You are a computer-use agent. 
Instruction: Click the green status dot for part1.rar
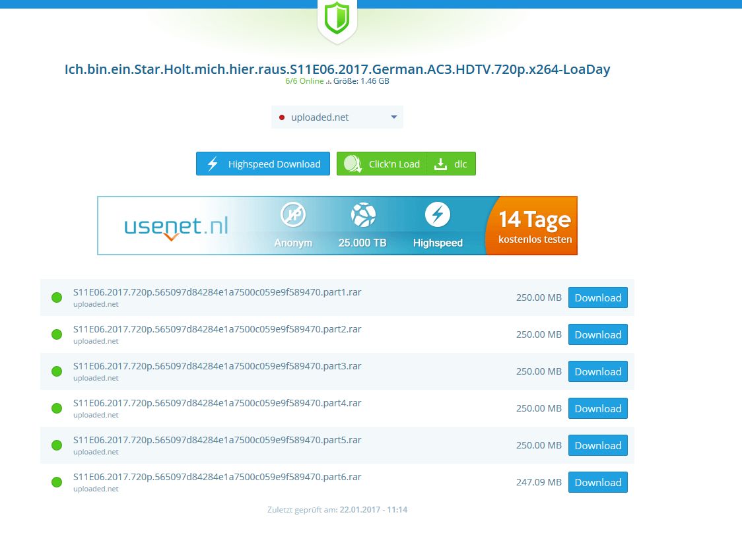(x=57, y=297)
